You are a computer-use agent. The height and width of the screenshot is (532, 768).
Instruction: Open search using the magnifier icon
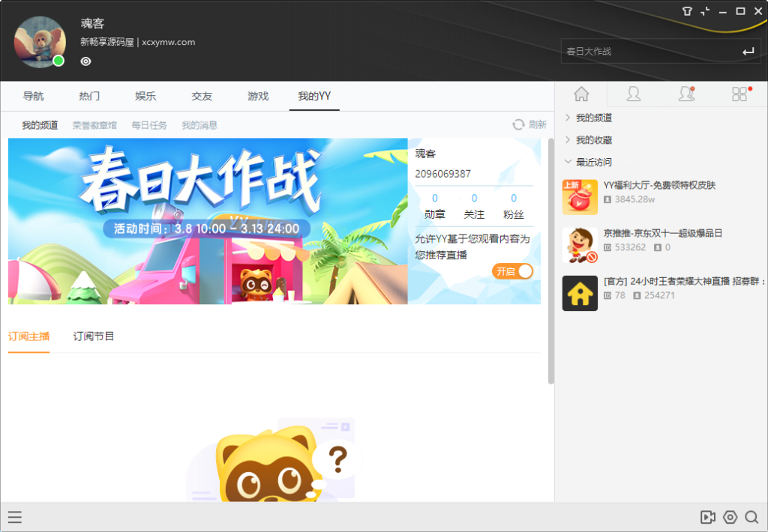[751, 517]
